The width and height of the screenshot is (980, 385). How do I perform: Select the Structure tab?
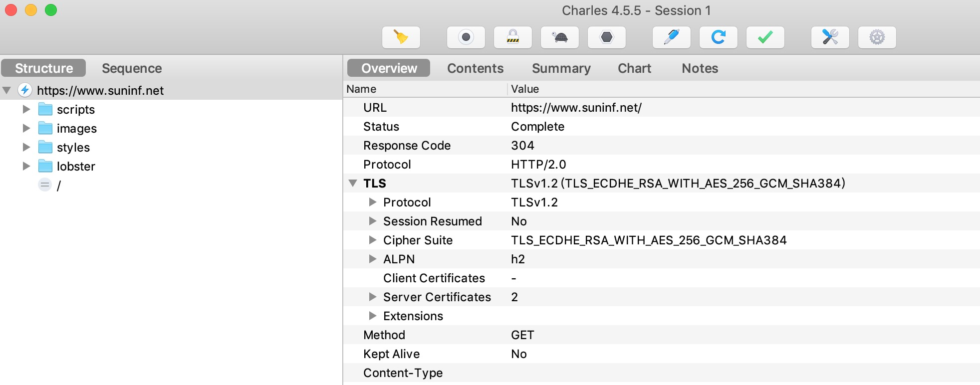44,68
